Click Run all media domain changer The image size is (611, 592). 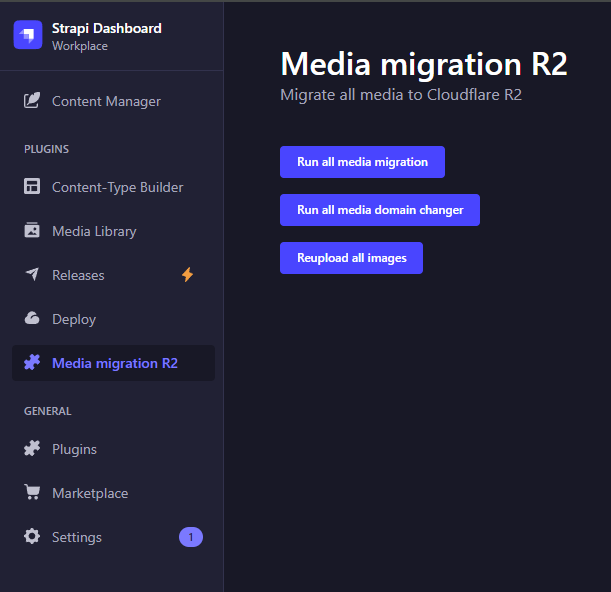pyautogui.click(x=380, y=210)
